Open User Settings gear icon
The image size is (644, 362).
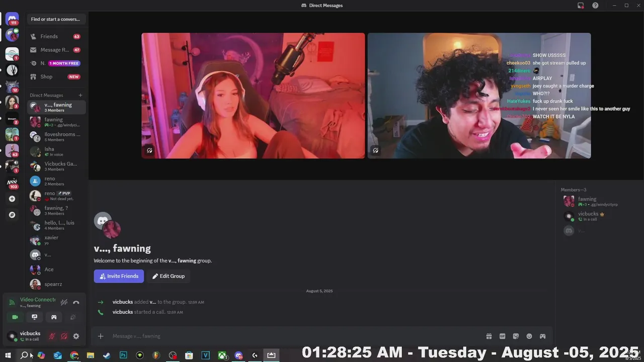tap(76, 336)
